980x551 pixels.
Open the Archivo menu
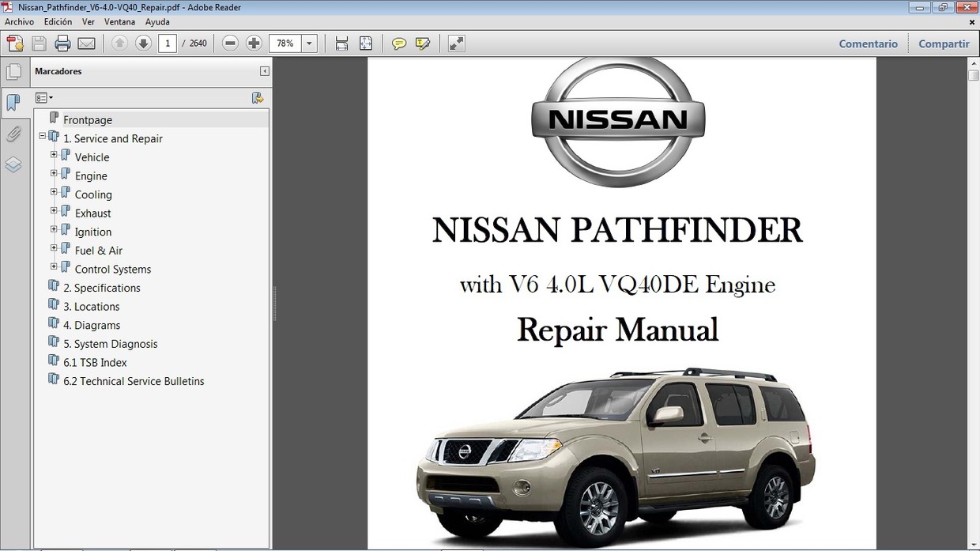[x=19, y=22]
